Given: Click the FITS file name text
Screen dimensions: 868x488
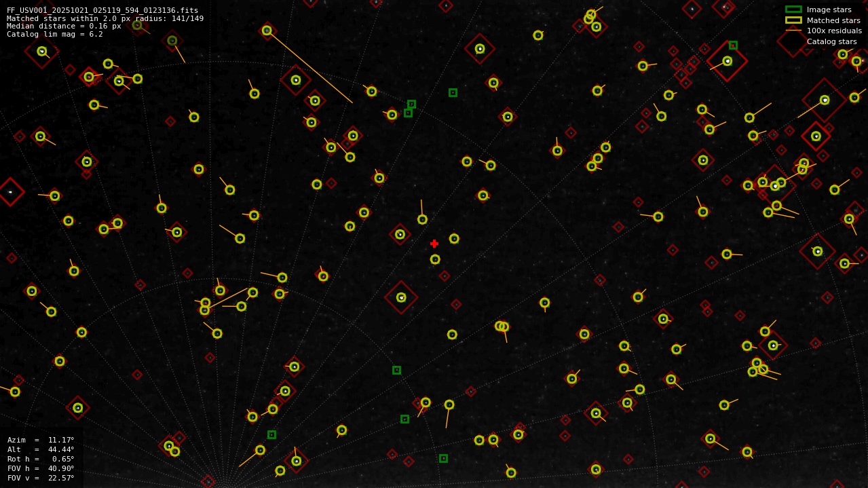Looking at the screenshot, I should pos(102,10).
